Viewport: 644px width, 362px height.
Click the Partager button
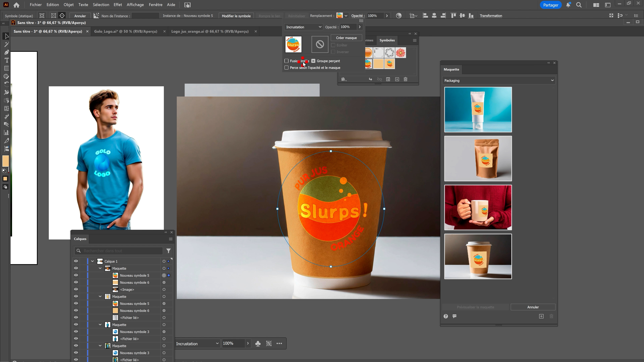coord(551,5)
